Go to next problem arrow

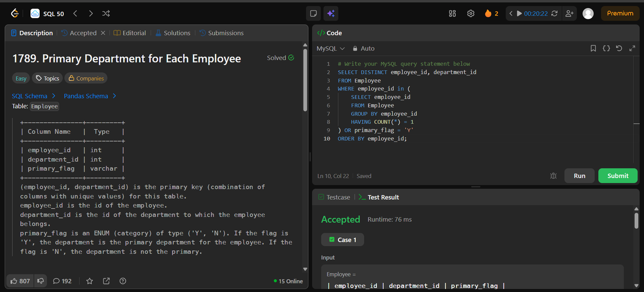90,13
